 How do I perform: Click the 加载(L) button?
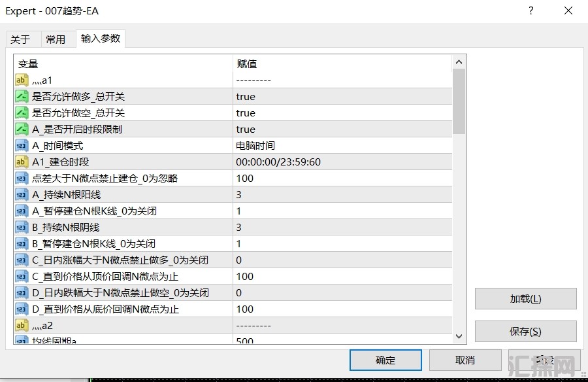click(525, 299)
